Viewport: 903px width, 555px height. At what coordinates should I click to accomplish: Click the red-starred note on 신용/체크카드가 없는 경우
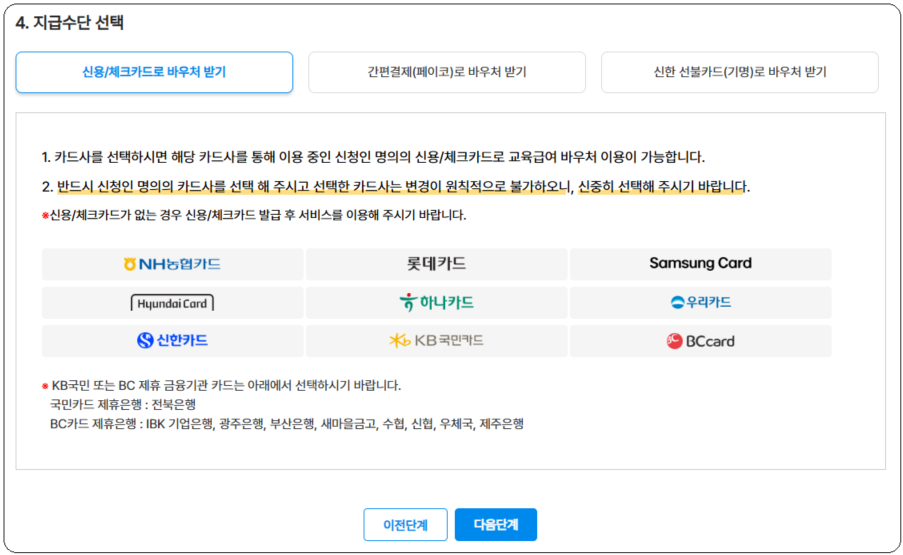click(254, 215)
